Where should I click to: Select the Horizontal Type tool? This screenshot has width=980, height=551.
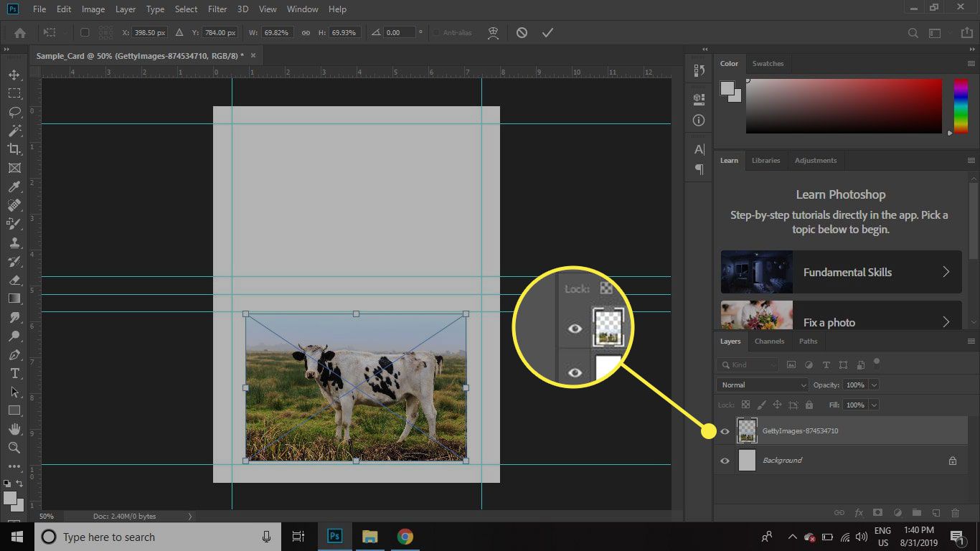tap(14, 374)
